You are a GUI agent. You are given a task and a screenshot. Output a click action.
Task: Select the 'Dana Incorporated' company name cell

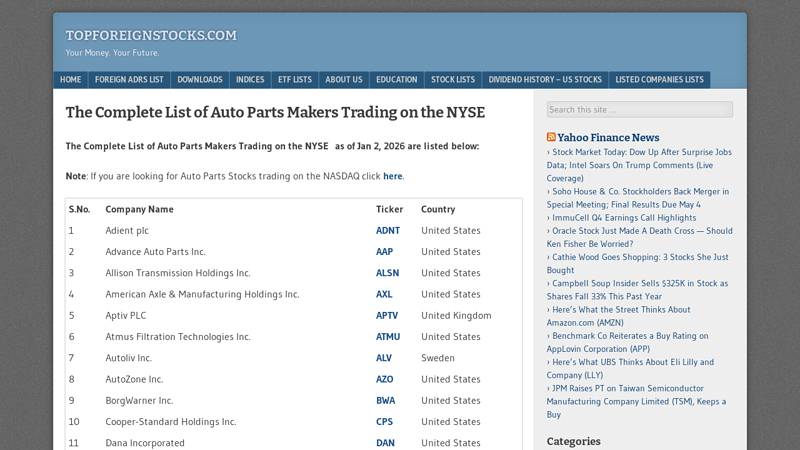coord(145,443)
